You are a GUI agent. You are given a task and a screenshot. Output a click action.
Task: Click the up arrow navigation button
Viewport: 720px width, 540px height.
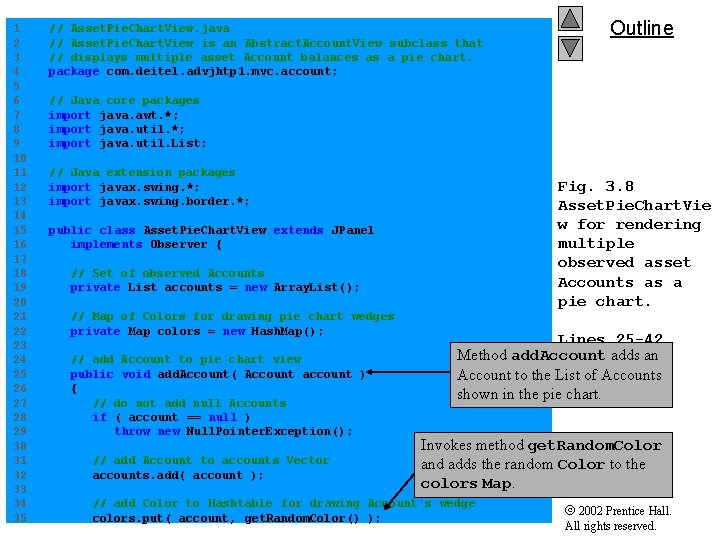pos(570,19)
